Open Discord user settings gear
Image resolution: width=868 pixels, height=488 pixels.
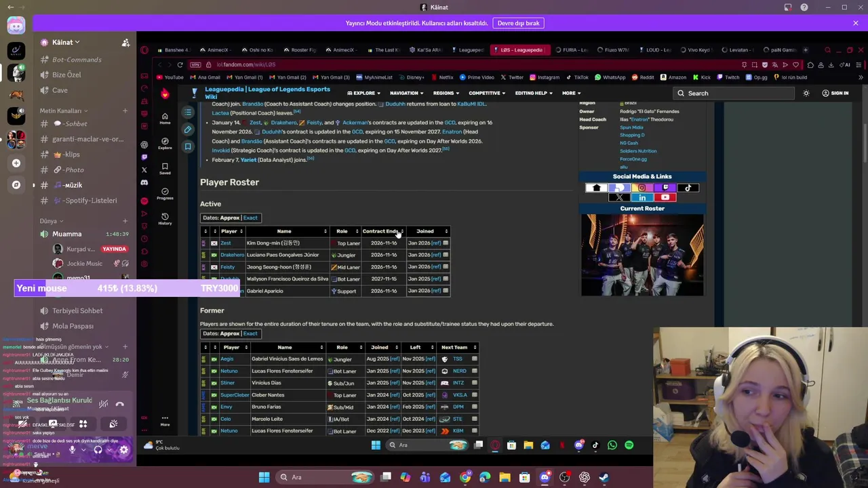(124, 449)
